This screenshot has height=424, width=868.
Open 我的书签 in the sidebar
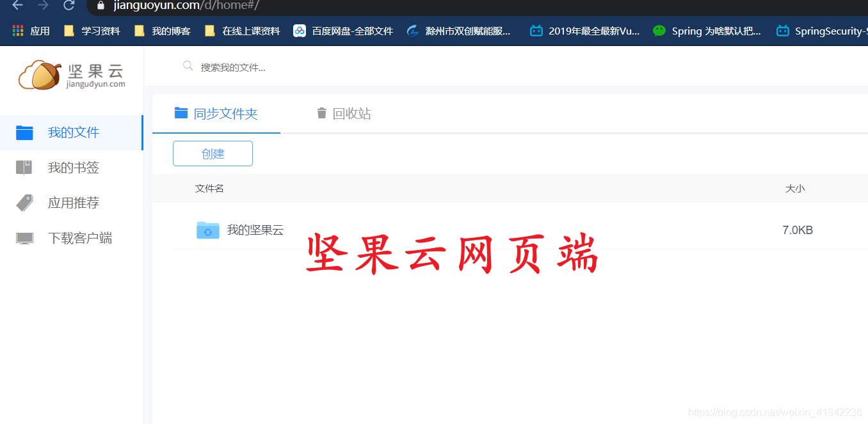point(71,168)
